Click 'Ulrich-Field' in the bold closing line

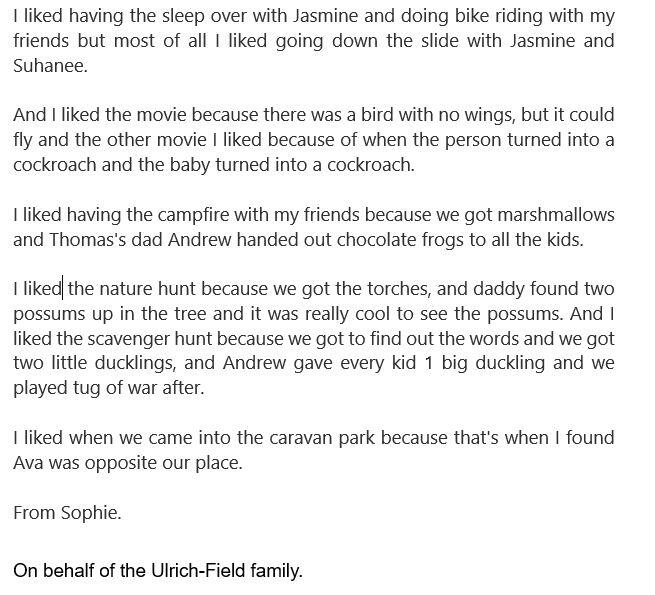tap(198, 570)
